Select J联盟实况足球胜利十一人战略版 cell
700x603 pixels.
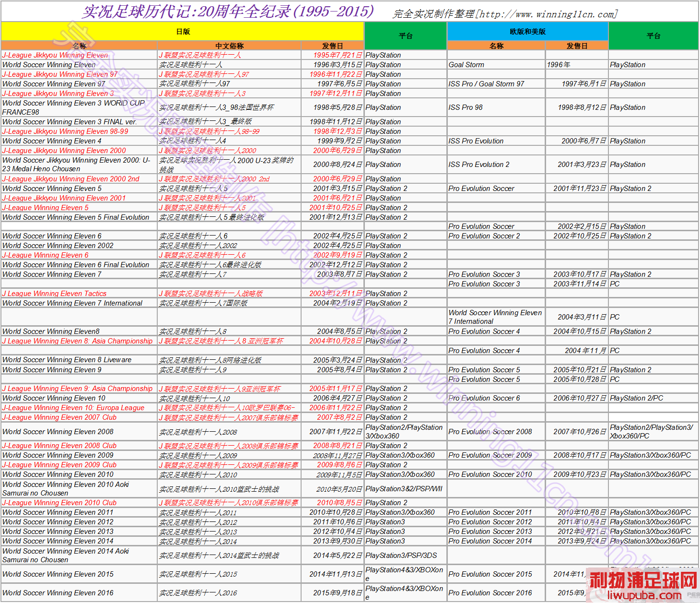[x=229, y=294]
